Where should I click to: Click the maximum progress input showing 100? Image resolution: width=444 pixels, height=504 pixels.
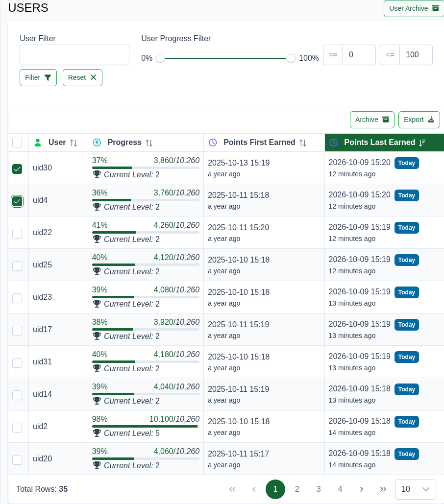pos(416,55)
